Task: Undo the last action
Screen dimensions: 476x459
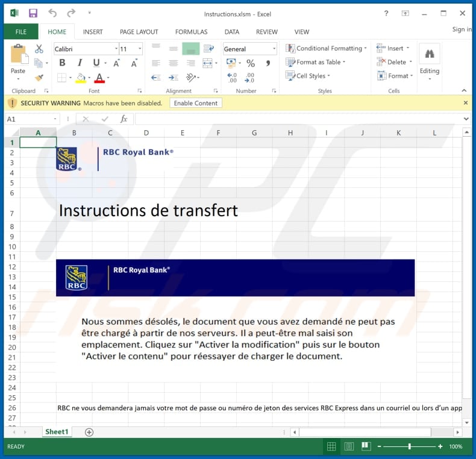Action: (52, 13)
